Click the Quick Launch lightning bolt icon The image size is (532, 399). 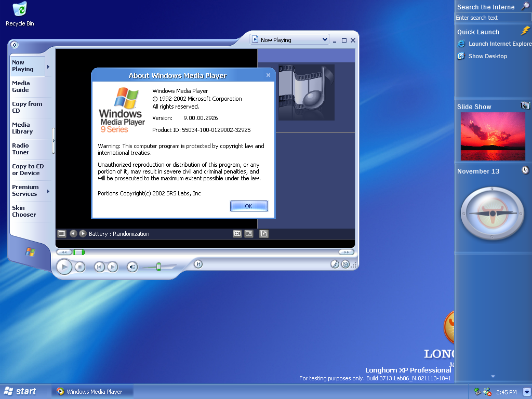point(525,31)
